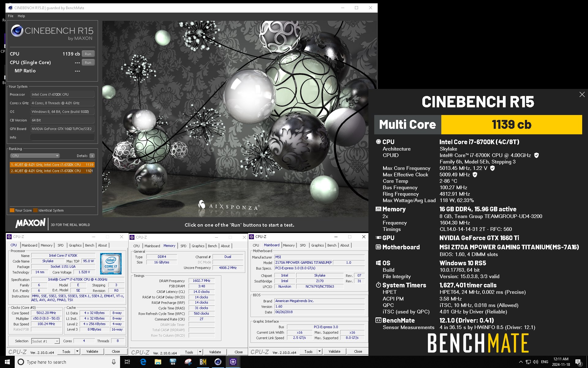
Task: Click the Processor field Intel Core i7-6700K CPU
Action: point(62,94)
